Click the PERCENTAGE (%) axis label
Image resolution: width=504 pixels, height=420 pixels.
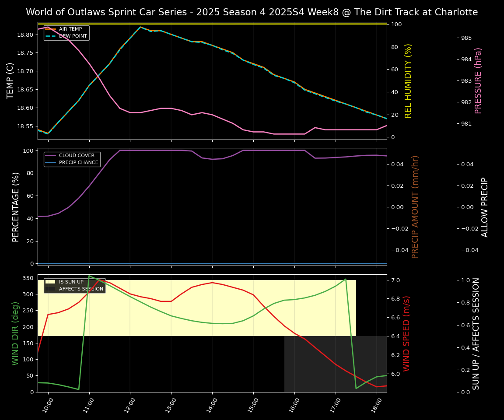[x=16, y=206]
